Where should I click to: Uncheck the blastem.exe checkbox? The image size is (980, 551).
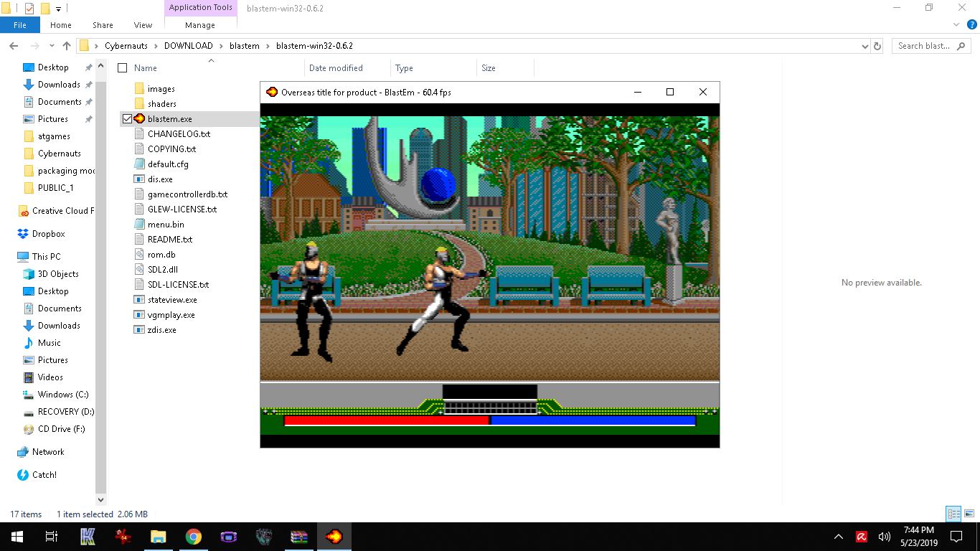click(127, 119)
